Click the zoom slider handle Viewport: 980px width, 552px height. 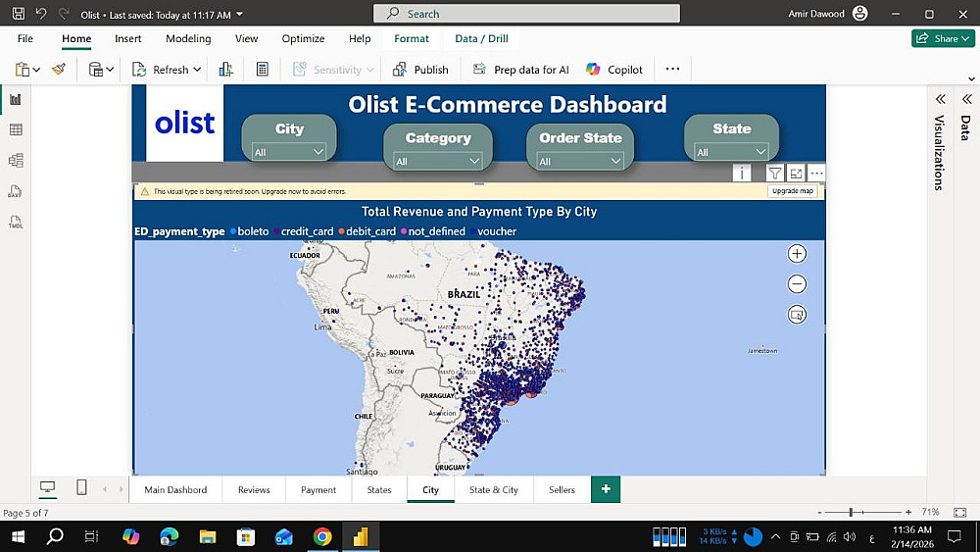click(851, 512)
